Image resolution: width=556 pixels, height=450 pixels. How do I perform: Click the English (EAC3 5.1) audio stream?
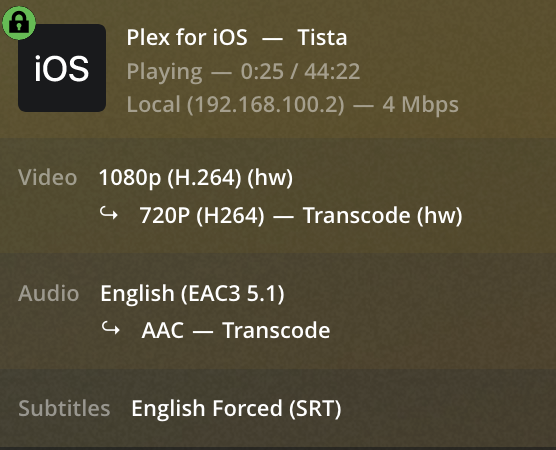click(192, 294)
